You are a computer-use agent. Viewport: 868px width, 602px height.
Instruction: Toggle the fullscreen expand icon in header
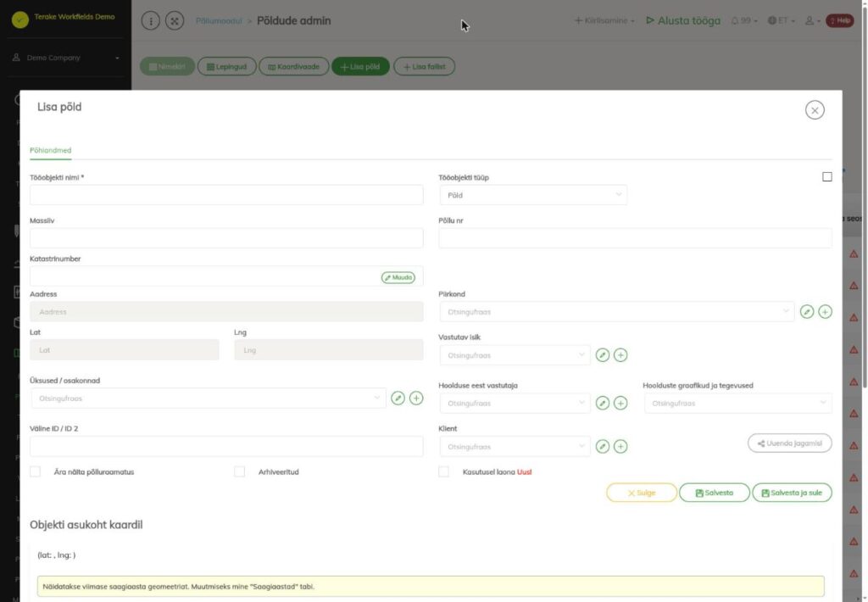[x=175, y=21]
